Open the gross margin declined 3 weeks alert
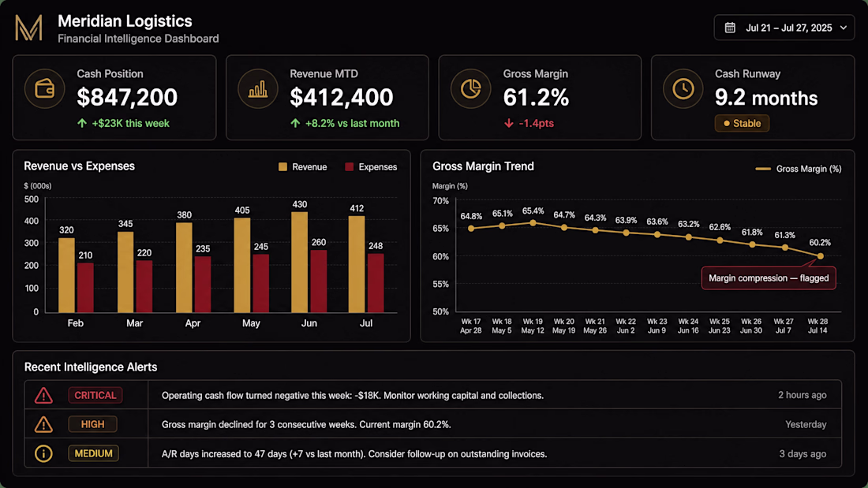 pos(433,424)
